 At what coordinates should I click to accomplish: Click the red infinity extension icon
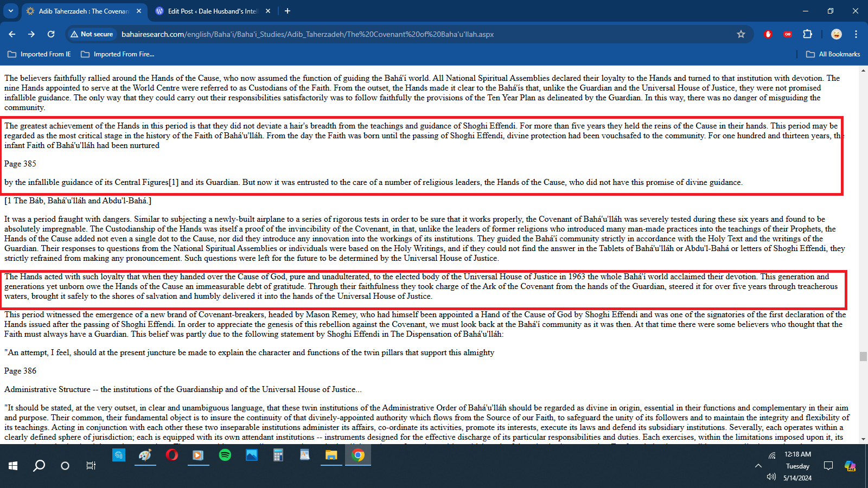point(787,34)
